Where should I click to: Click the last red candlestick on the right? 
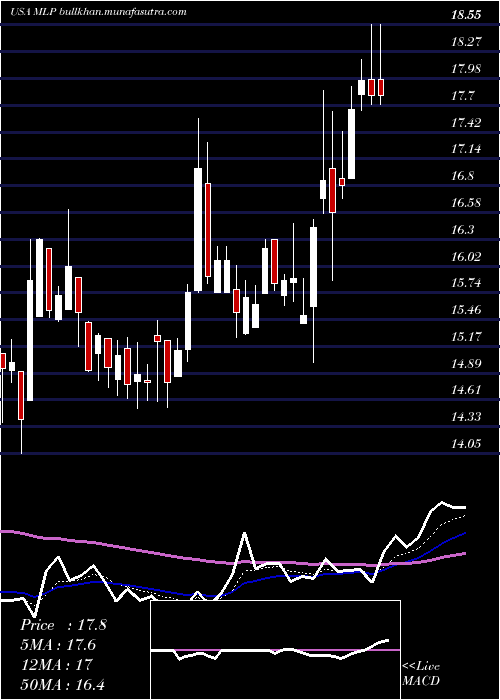click(x=381, y=87)
